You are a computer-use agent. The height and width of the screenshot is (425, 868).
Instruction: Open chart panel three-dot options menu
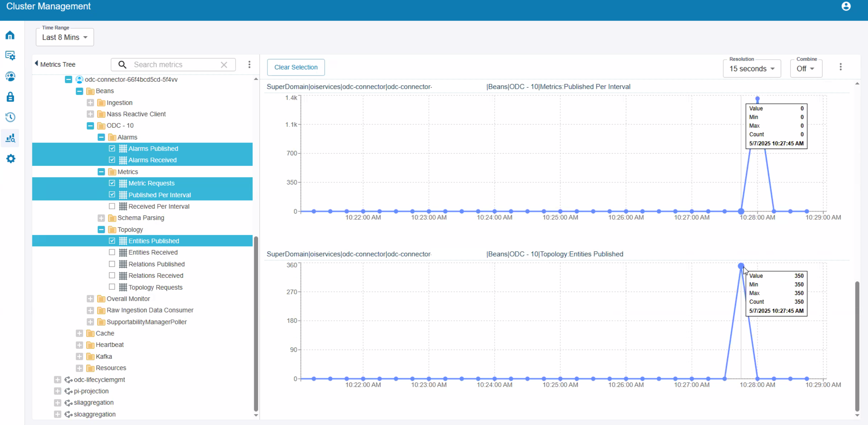840,67
